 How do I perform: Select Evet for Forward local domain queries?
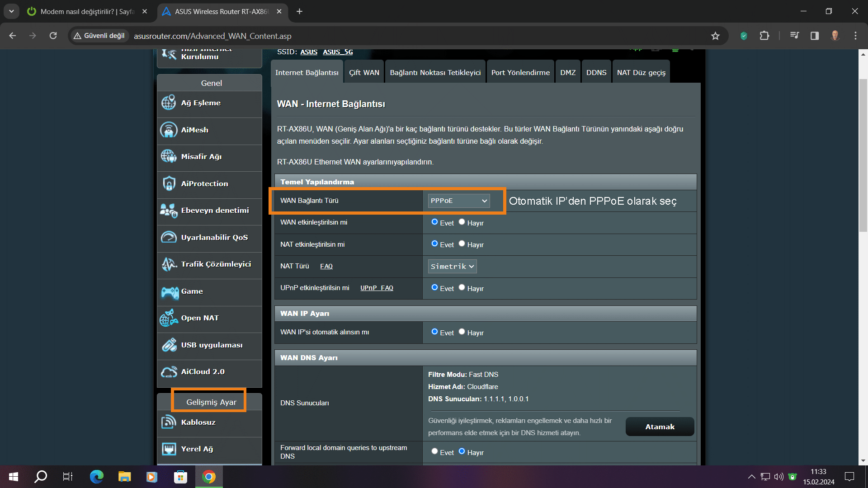pyautogui.click(x=434, y=451)
